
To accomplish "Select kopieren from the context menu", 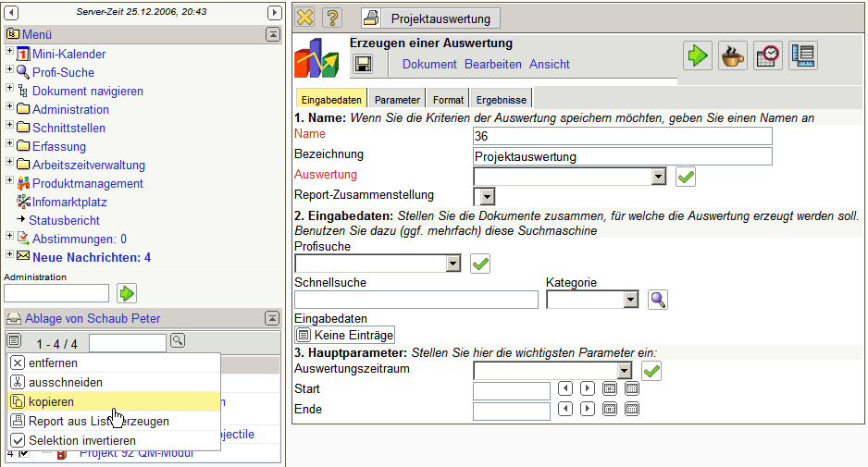I will [x=52, y=401].
